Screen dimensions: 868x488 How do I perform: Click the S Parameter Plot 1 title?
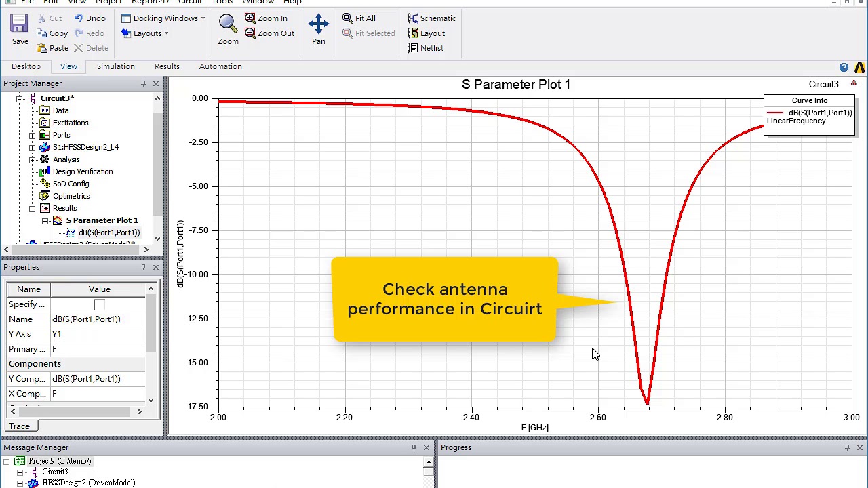516,85
